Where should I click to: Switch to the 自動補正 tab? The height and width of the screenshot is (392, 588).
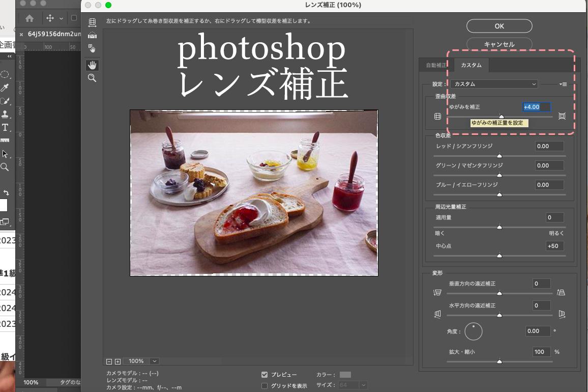click(436, 65)
